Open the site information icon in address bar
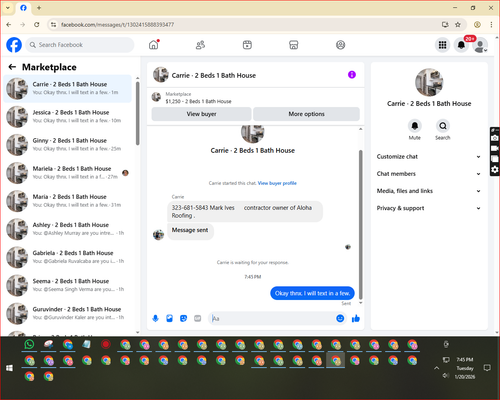This screenshot has height=400, width=500. point(53,25)
